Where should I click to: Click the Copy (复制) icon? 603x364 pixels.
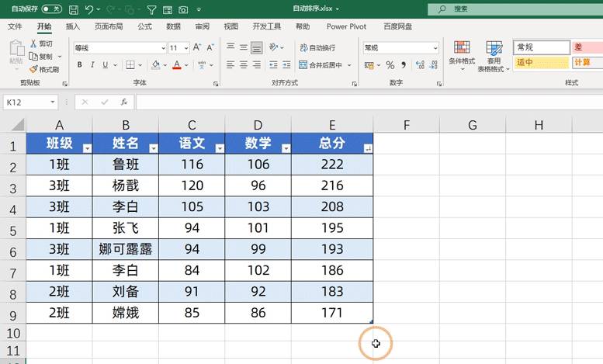[x=33, y=57]
